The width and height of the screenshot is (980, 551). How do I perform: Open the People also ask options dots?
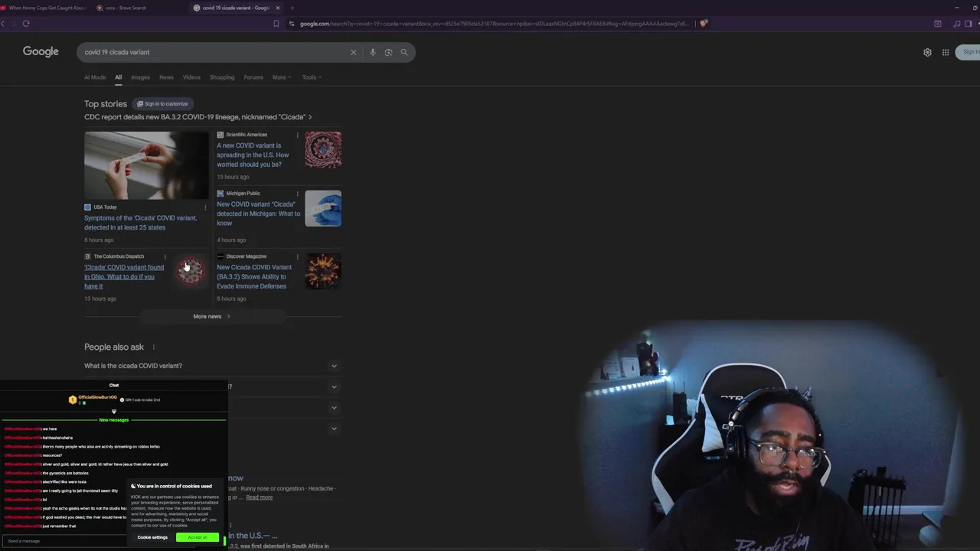click(x=153, y=347)
